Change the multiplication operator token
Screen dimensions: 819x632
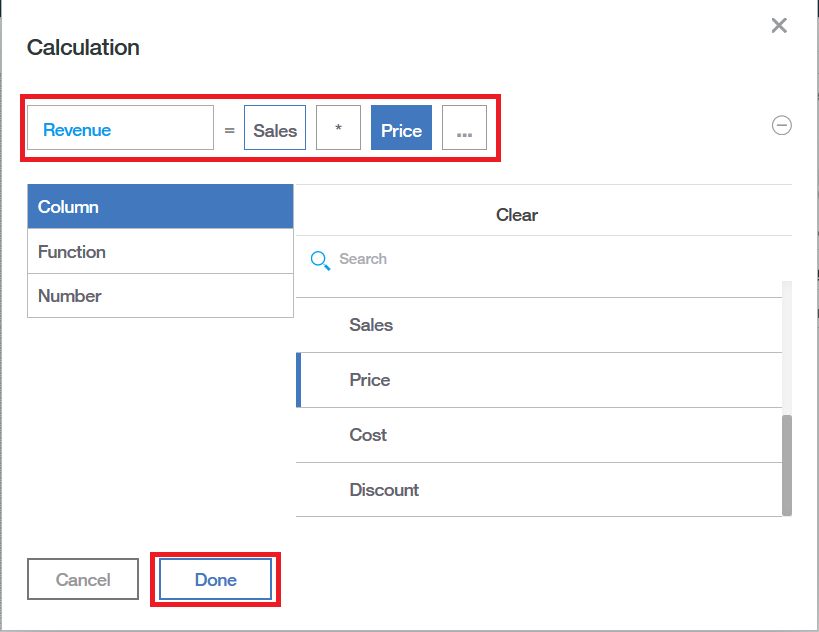tap(338, 128)
